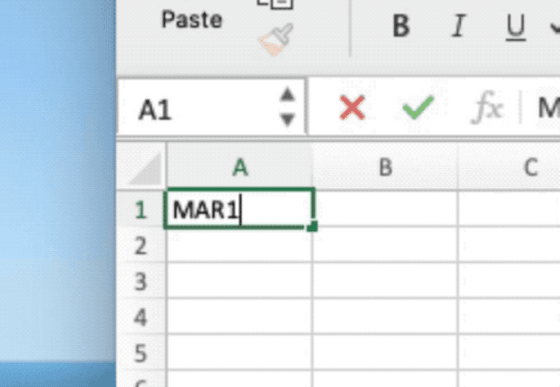560x387 pixels.
Task: Cancel entry with the red X icon
Action: (352, 107)
